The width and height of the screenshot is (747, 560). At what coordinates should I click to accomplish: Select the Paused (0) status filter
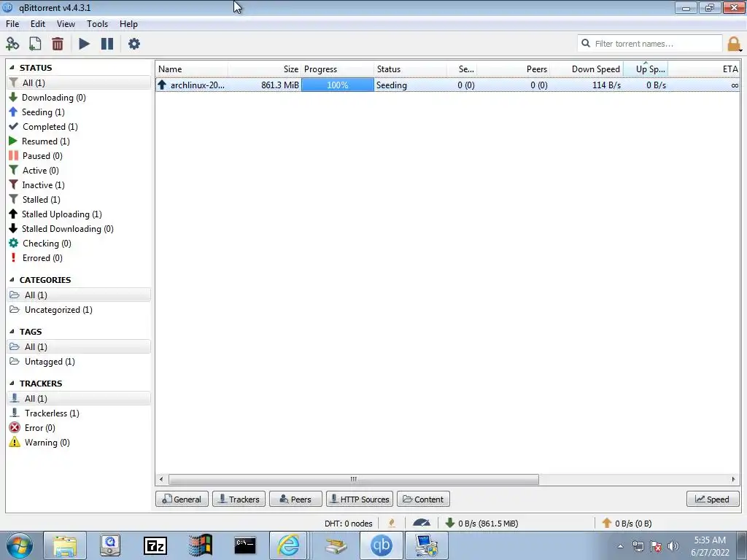(x=42, y=156)
